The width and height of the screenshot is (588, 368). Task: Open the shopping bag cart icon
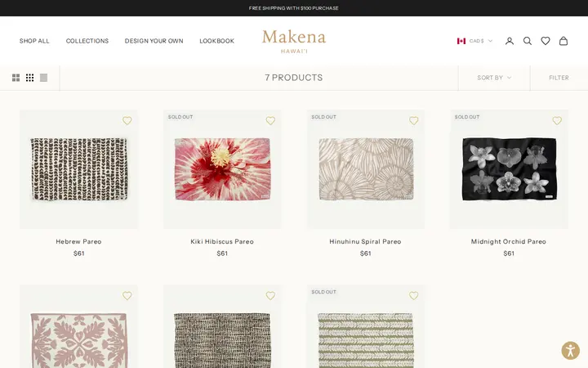pos(563,41)
